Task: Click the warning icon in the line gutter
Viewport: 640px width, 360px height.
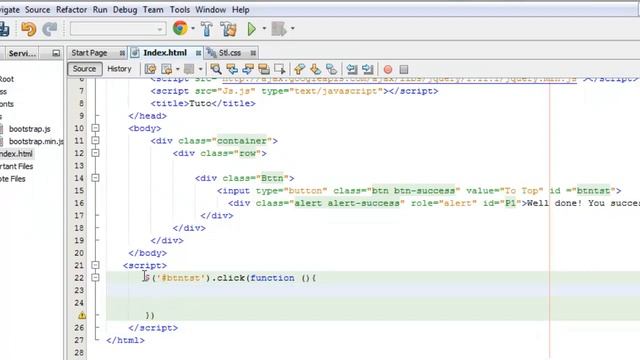Action: (82, 315)
